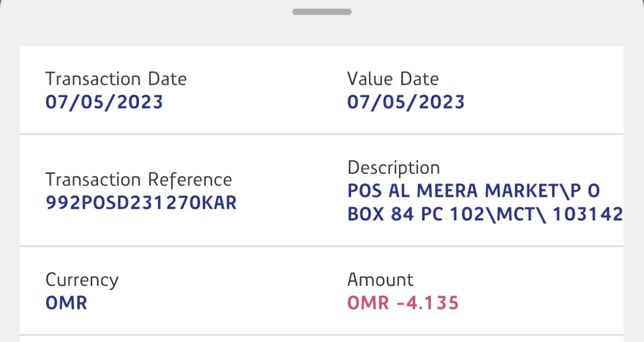Tap the Transaction Date label
The height and width of the screenshot is (342, 644).
click(x=116, y=79)
